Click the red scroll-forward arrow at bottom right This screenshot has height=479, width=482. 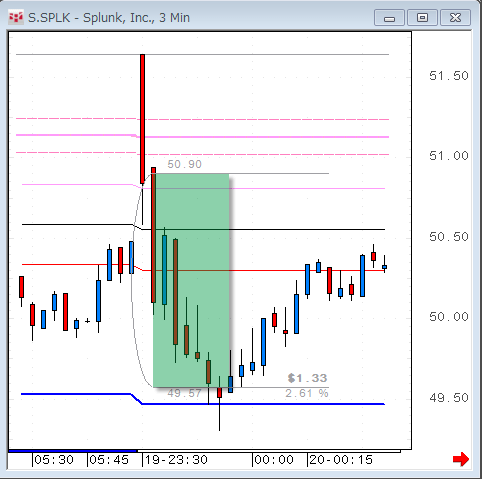tap(461, 459)
